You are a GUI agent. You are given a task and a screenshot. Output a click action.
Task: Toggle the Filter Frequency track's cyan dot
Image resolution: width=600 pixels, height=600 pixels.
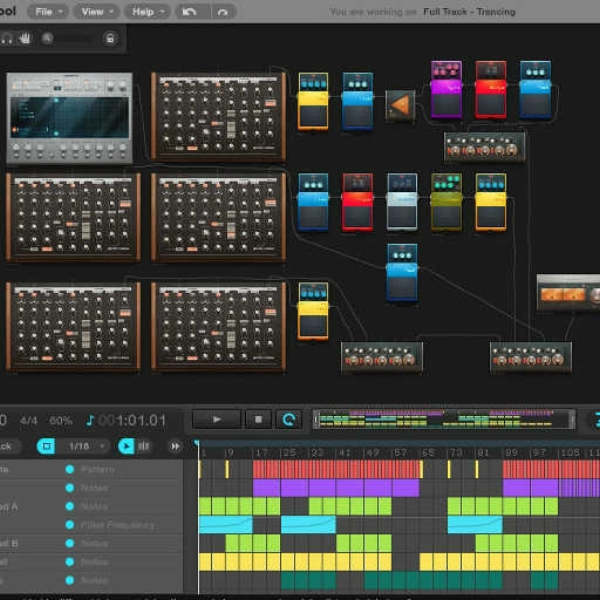[70, 525]
